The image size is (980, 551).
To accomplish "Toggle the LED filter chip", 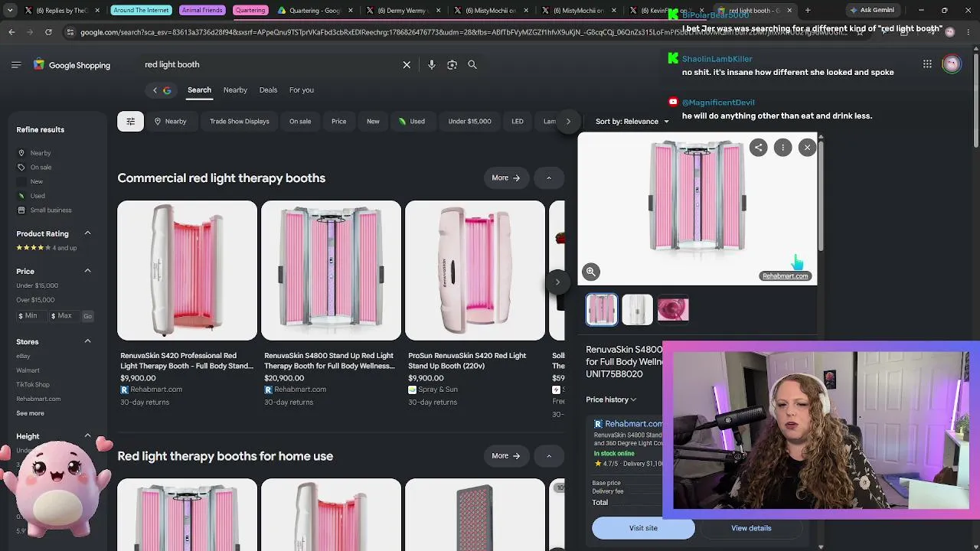I will pyautogui.click(x=518, y=121).
